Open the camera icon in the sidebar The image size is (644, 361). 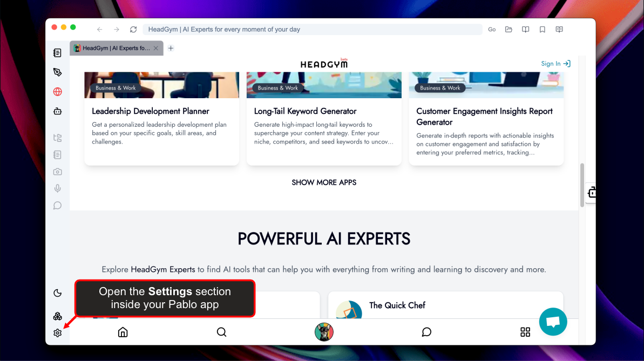point(58,172)
